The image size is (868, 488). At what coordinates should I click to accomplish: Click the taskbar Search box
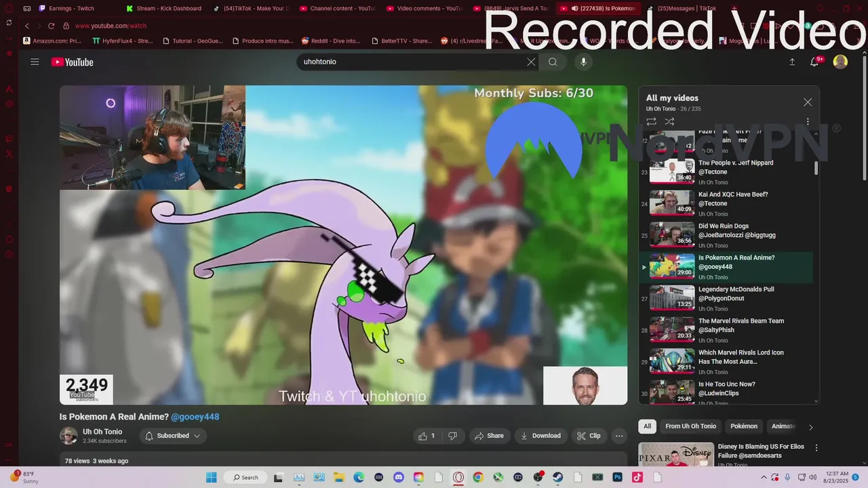click(x=245, y=477)
